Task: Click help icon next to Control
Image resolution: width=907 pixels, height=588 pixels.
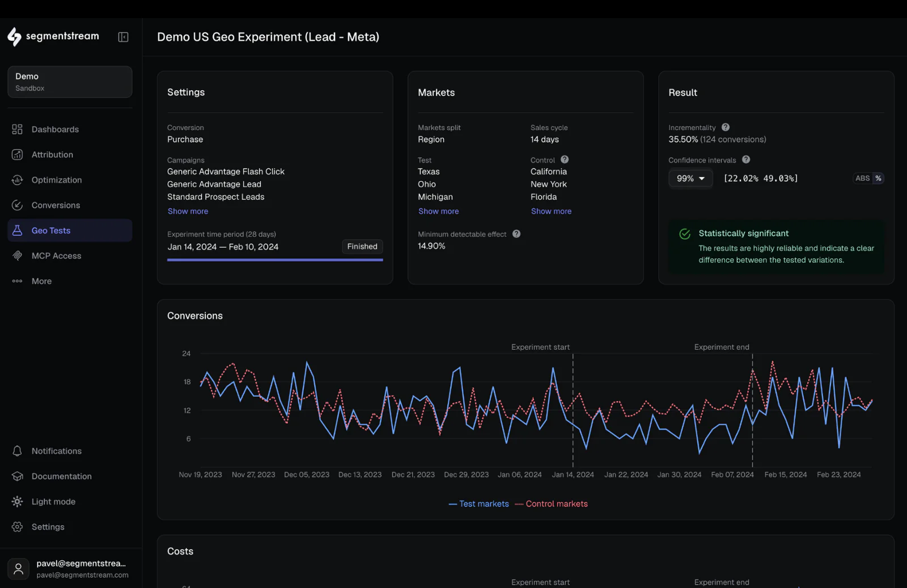Action: (565, 160)
